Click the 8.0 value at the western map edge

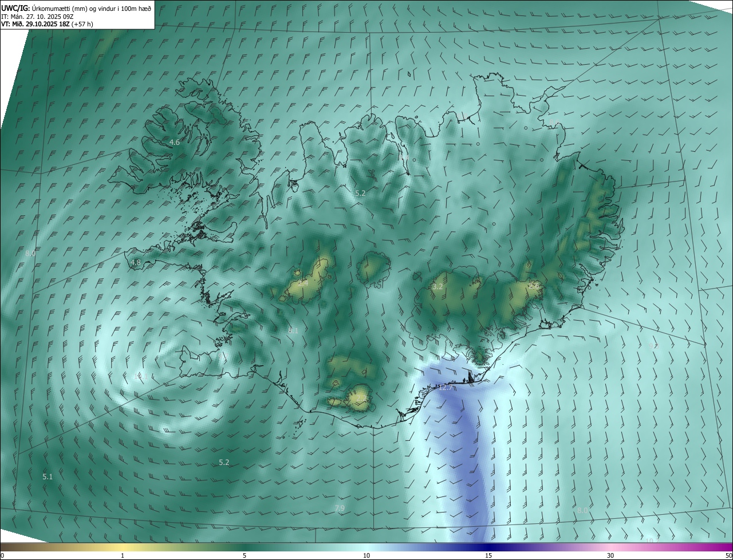[x=30, y=253]
